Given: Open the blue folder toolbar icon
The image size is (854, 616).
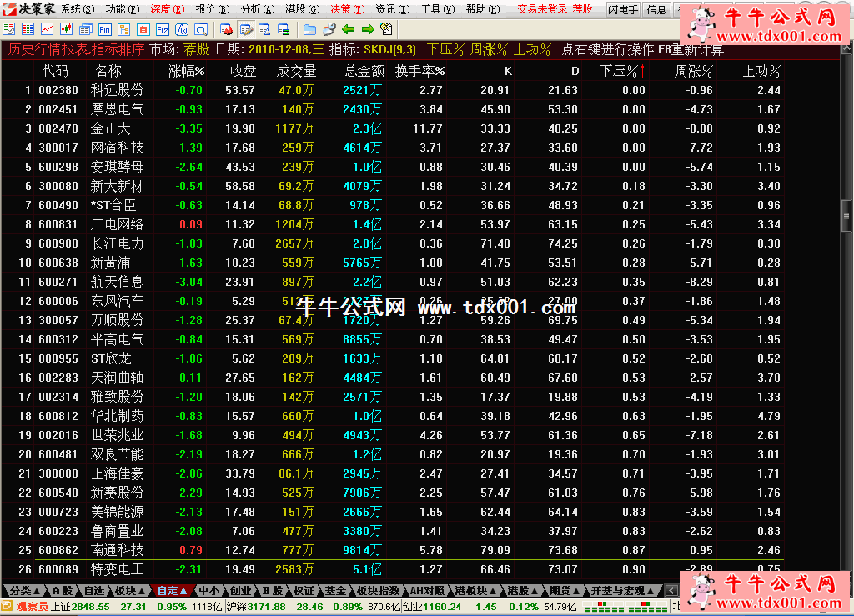Looking at the screenshot, I should 309,29.
